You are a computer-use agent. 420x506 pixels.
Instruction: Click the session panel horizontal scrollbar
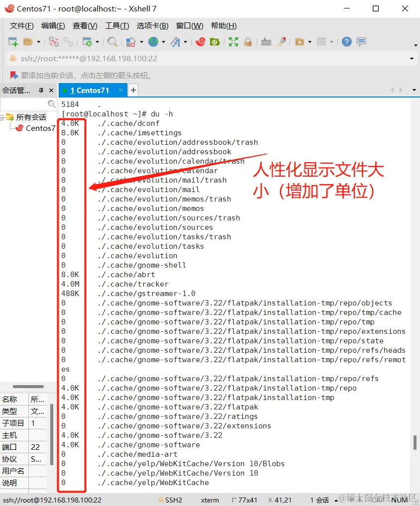click(x=28, y=386)
